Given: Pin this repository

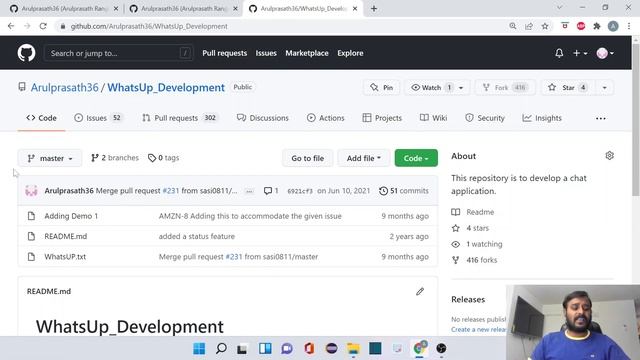Looking at the screenshot, I should click(382, 87).
